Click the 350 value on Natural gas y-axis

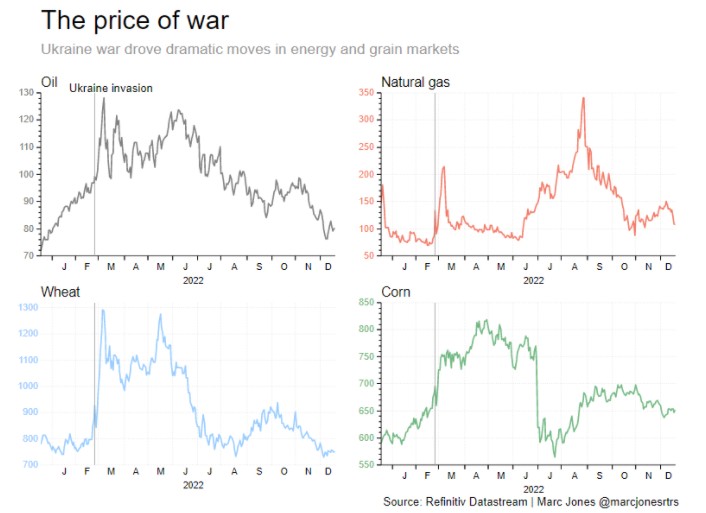click(x=365, y=92)
